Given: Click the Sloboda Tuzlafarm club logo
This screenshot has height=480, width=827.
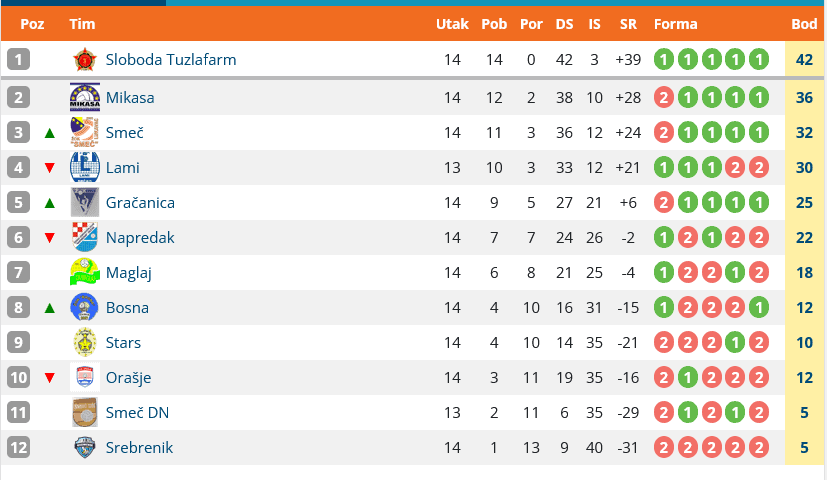Looking at the screenshot, I should point(85,60).
